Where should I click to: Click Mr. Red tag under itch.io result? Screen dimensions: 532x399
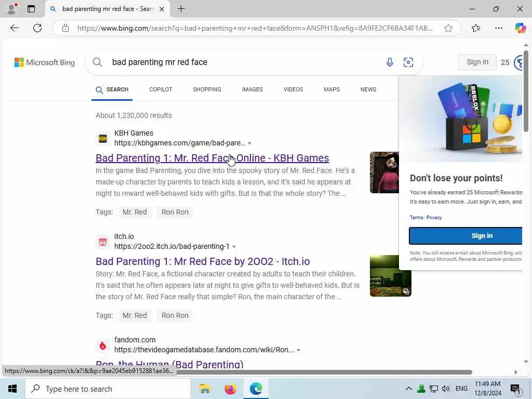pyautogui.click(x=135, y=315)
